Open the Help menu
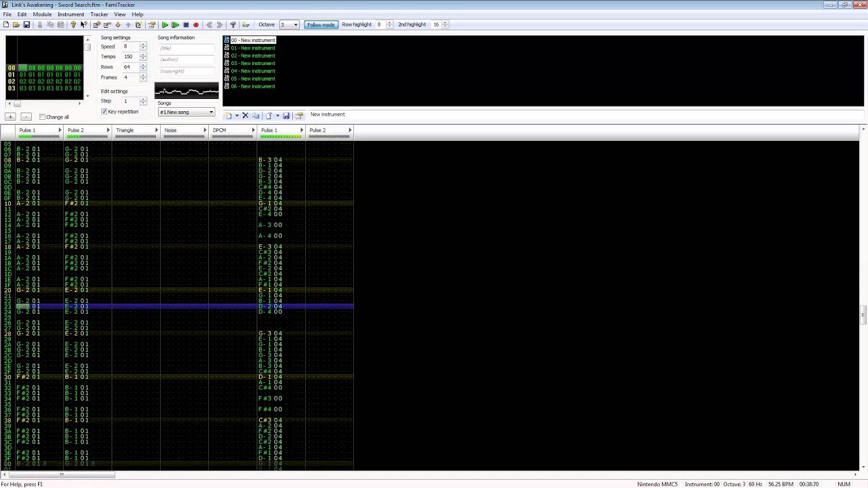 (x=138, y=14)
